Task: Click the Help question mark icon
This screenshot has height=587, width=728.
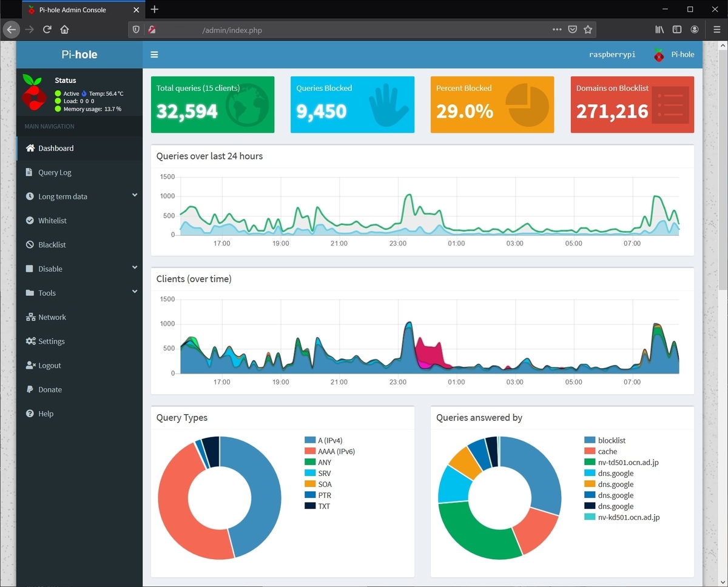Action: [x=30, y=414]
